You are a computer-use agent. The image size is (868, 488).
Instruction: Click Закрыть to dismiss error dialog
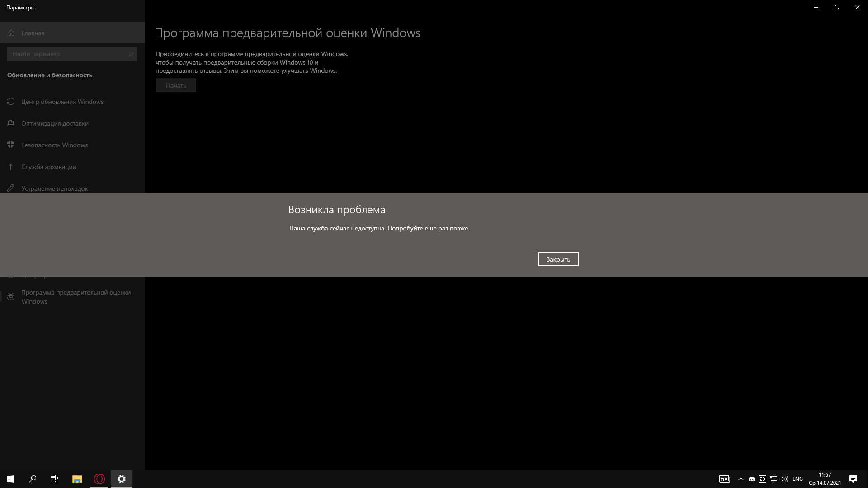click(558, 258)
